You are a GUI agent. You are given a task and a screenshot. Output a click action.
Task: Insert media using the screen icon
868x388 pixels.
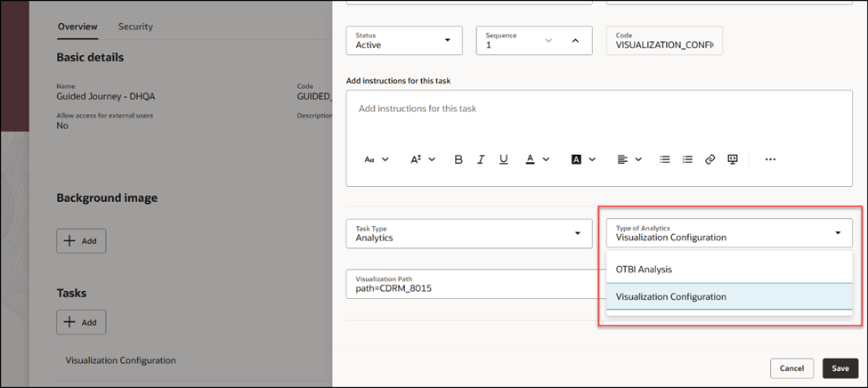point(733,159)
